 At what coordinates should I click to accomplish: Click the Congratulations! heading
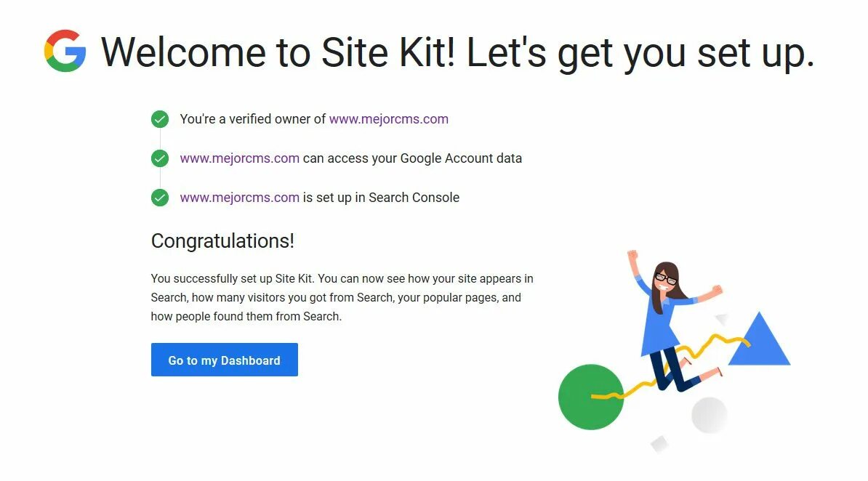click(222, 241)
